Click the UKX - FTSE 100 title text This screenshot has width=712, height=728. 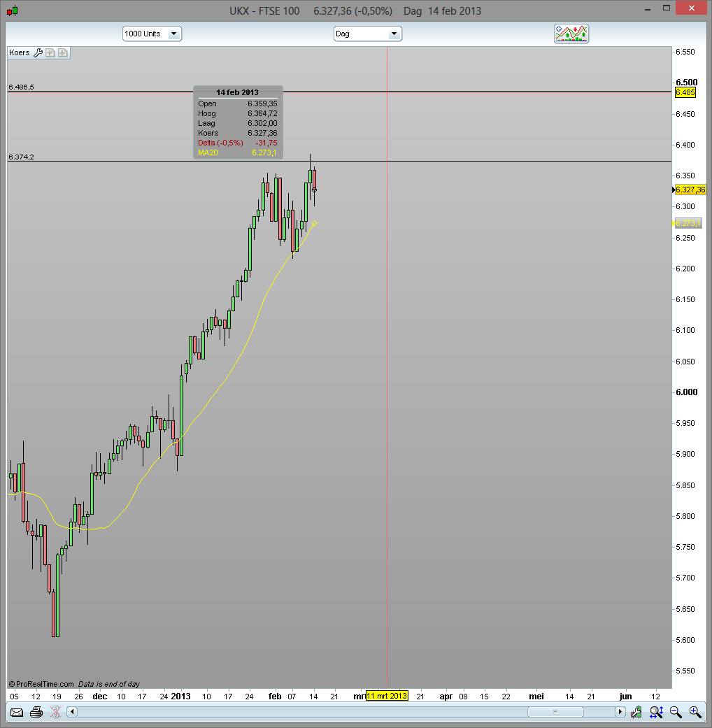pos(264,10)
